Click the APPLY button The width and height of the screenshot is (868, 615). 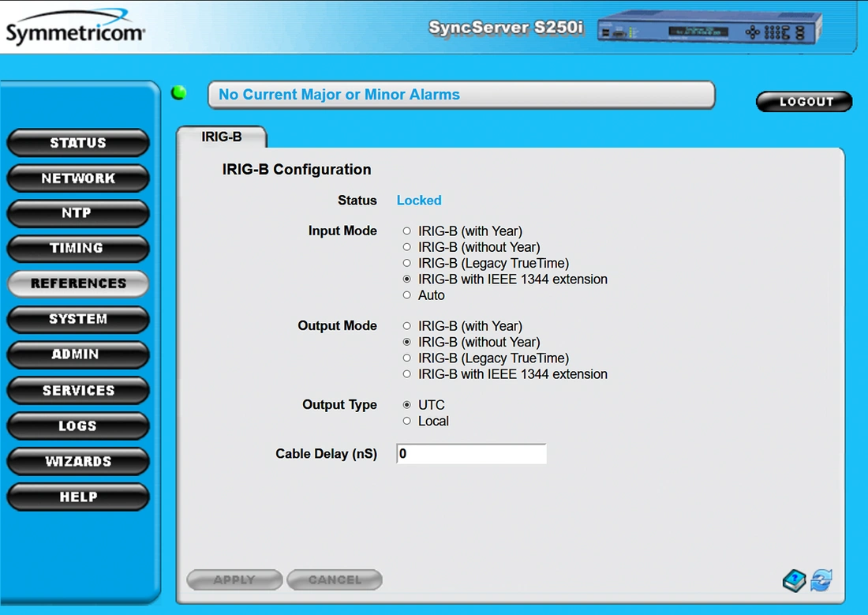click(x=234, y=579)
